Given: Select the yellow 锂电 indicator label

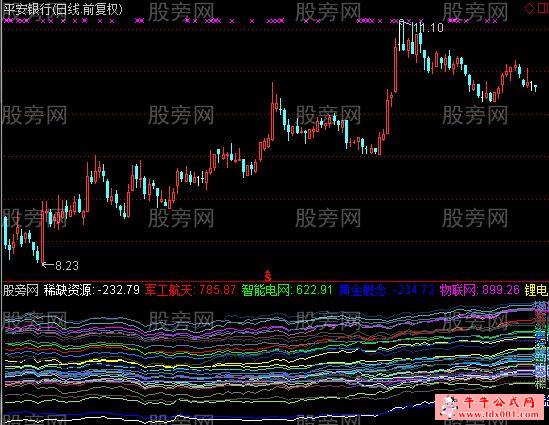Looking at the screenshot, I should [536, 290].
